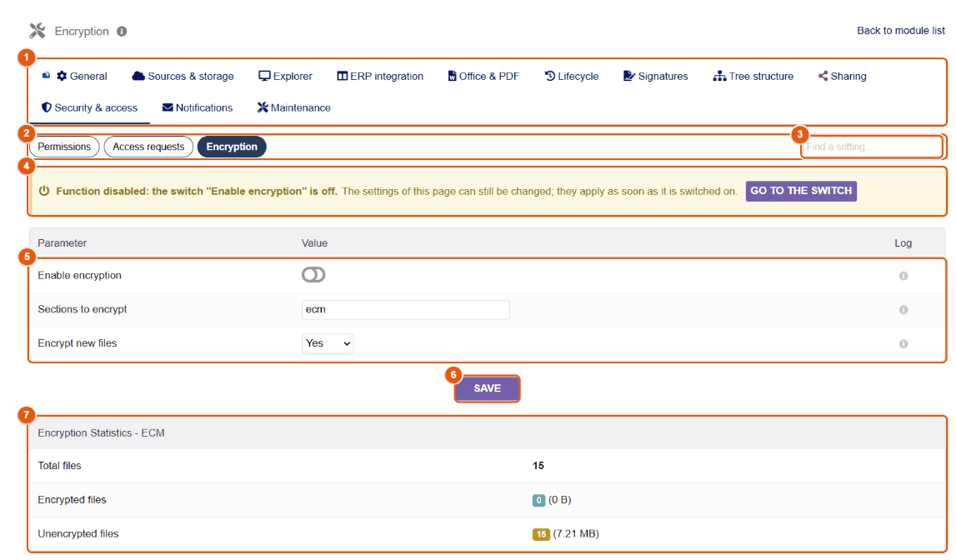The width and height of the screenshot is (956, 560).
Task: Click the gear icon of General tab
Action: [x=62, y=76]
